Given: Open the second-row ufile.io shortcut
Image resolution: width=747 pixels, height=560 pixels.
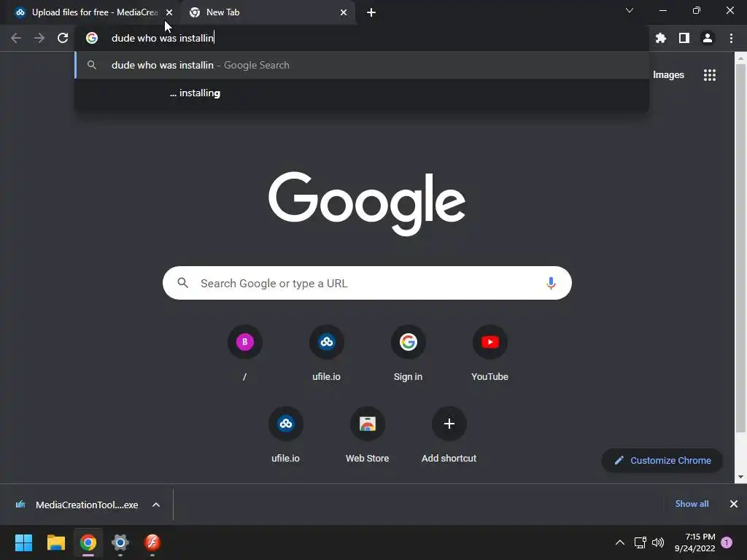Looking at the screenshot, I should pos(285,435).
